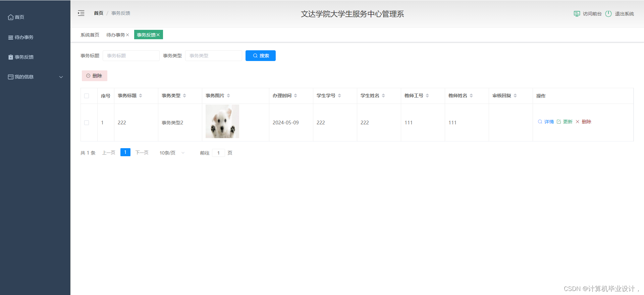Expand the 我的信息 sidebar submenu chevron
Screen dimensions: 644x295
(61, 77)
